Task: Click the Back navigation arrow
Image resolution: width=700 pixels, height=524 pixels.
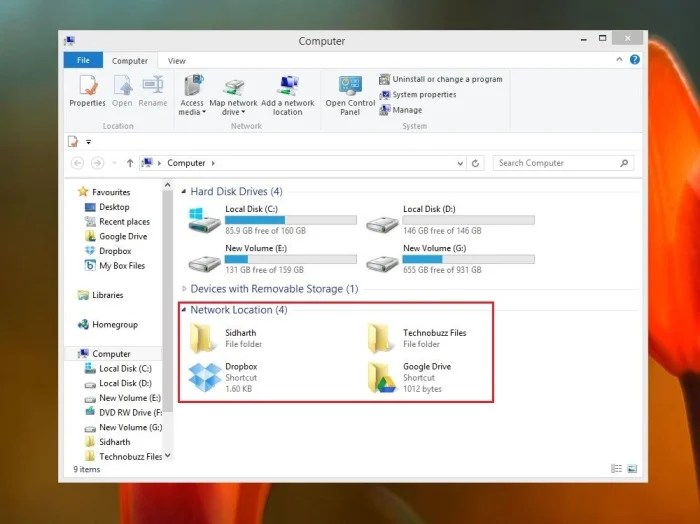Action: click(77, 163)
